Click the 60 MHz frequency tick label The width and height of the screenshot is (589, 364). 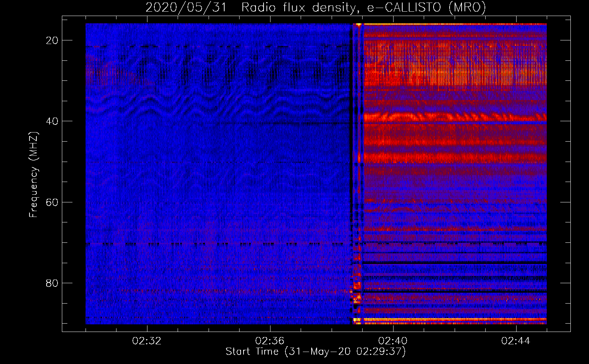tap(52, 202)
